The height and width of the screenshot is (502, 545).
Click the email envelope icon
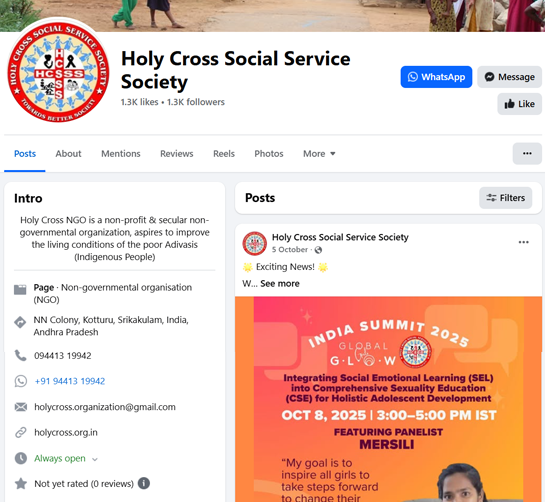coord(21,407)
